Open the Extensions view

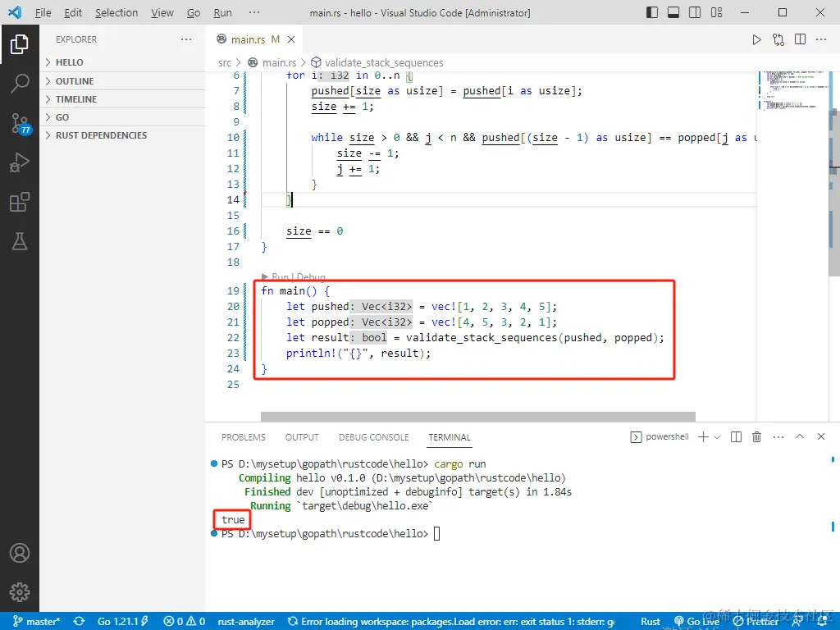click(20, 202)
